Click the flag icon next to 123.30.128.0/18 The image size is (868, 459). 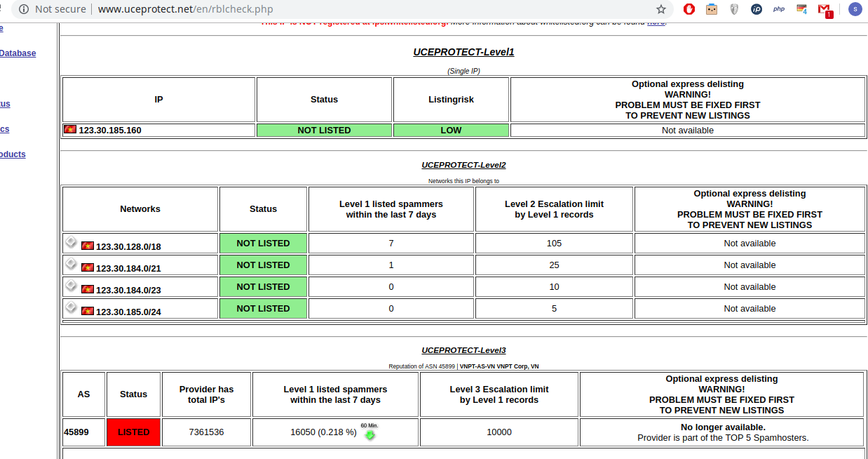tap(88, 246)
